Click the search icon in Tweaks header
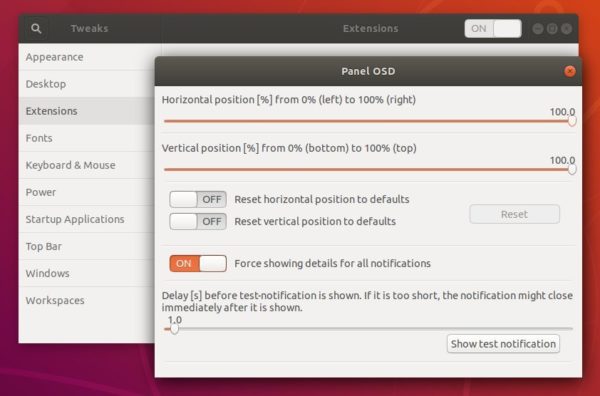This screenshot has height=396, width=600. (x=36, y=28)
